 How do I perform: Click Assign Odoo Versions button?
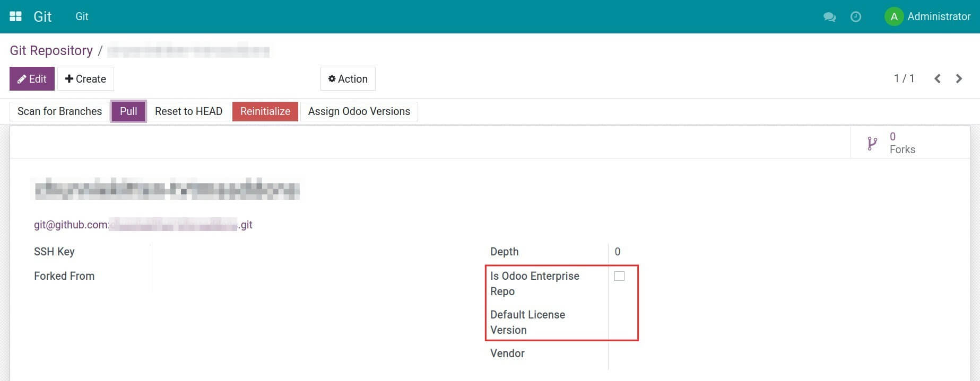359,111
